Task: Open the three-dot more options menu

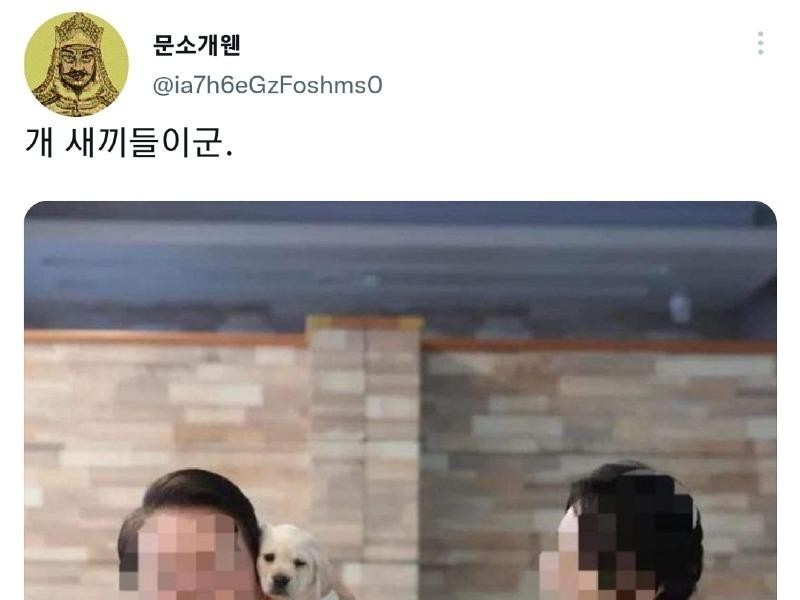Action: 760,43
